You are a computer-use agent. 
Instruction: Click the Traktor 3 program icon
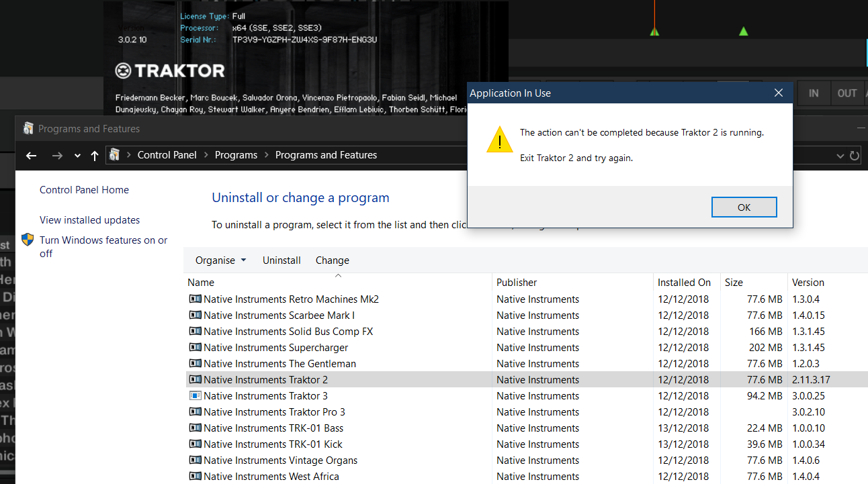click(195, 396)
